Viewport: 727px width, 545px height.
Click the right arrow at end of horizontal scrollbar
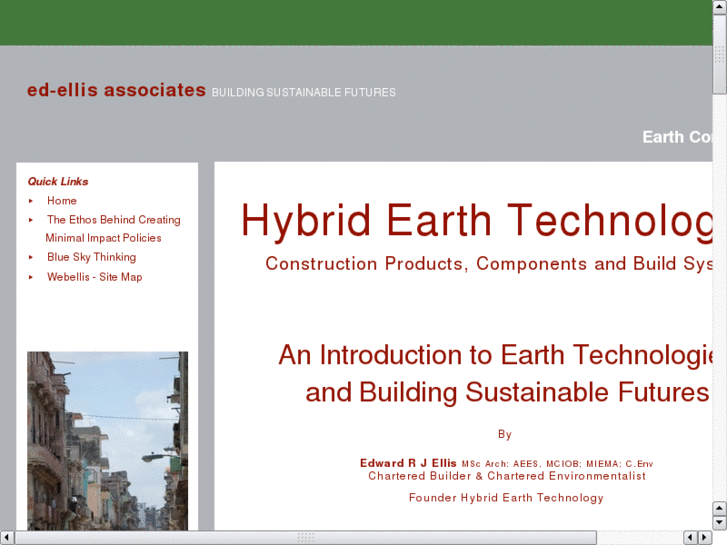coord(705,538)
